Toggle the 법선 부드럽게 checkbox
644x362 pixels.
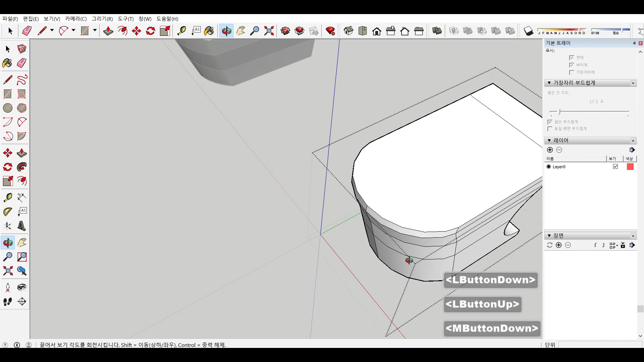[550, 122]
